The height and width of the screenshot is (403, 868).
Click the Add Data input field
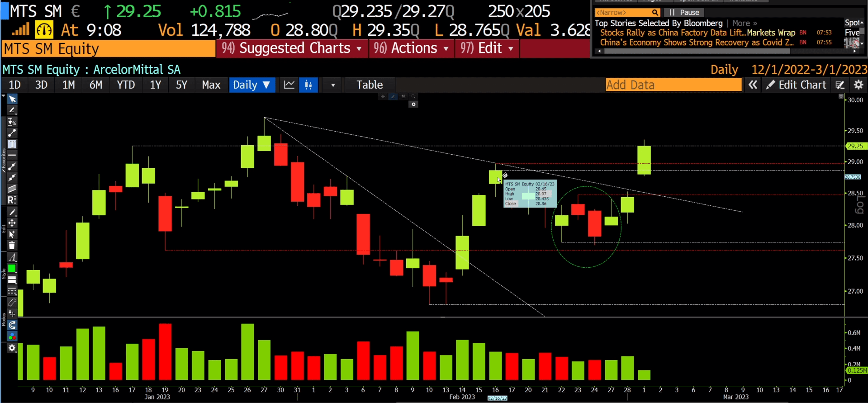click(x=674, y=85)
